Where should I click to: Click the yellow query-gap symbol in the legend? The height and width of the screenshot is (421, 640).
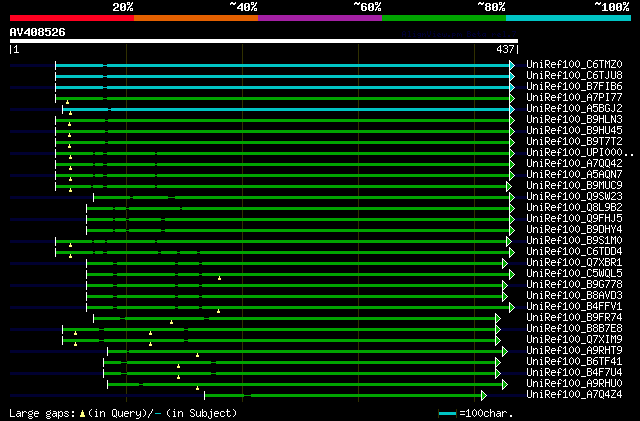82,414
